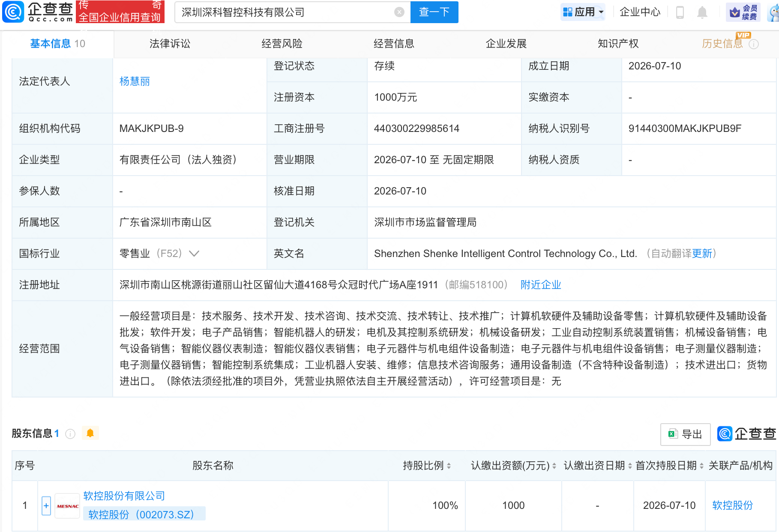Switch to 知识产权 tab
This screenshot has height=532, width=779.
618,44
